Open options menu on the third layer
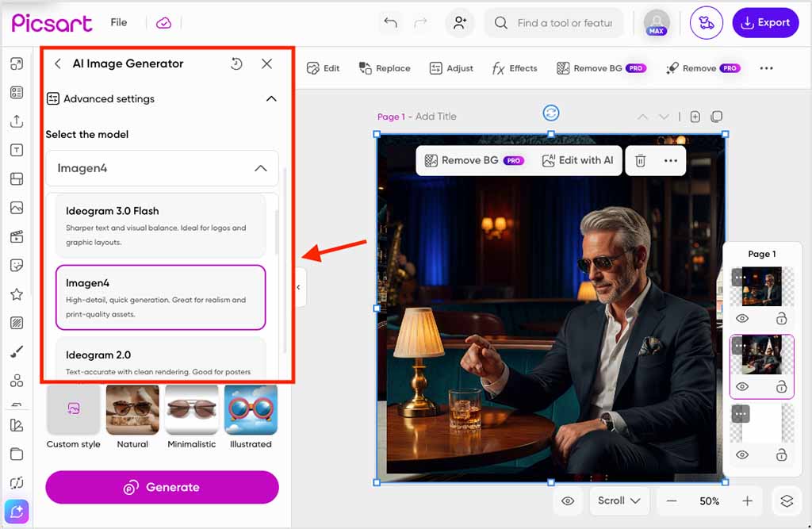The image size is (812, 529). tap(741, 414)
